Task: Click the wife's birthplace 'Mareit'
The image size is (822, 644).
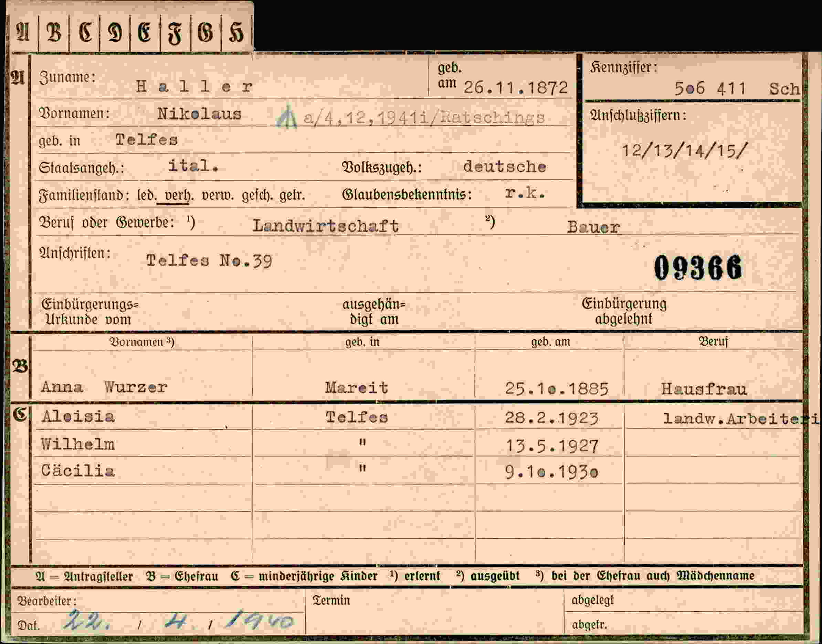Action: (357, 388)
